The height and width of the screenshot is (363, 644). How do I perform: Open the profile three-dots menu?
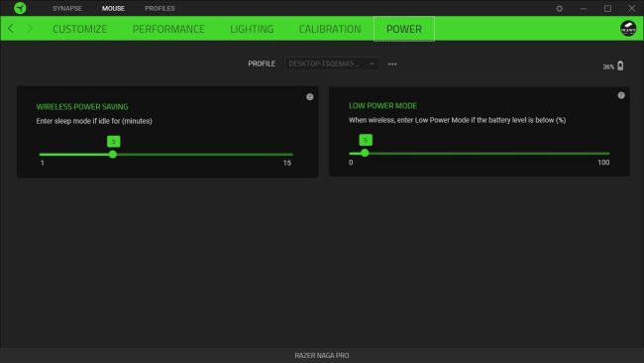point(392,64)
